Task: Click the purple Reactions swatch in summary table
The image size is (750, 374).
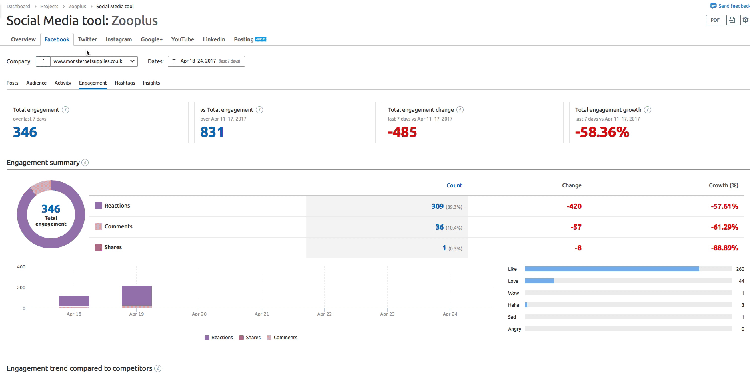Action: tap(99, 206)
